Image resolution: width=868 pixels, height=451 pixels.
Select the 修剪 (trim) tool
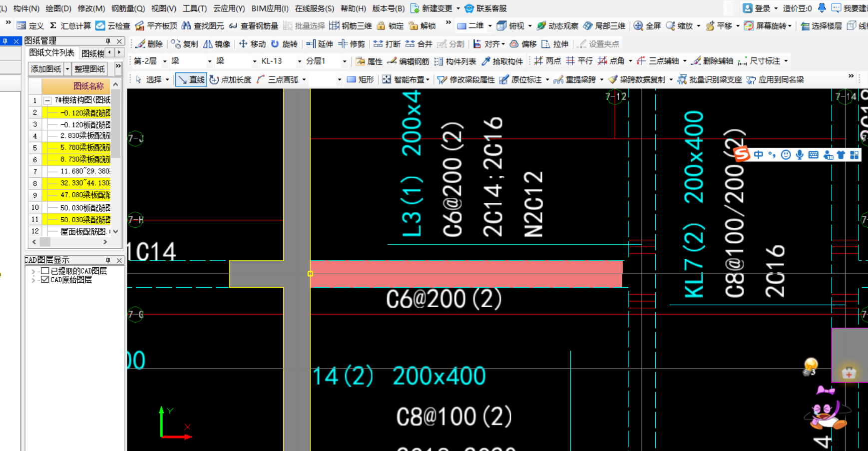(352, 44)
